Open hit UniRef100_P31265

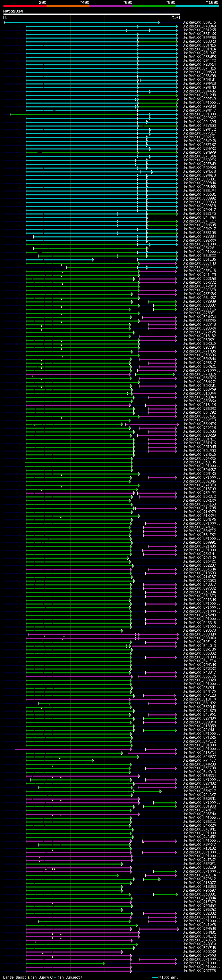pos(199,30)
